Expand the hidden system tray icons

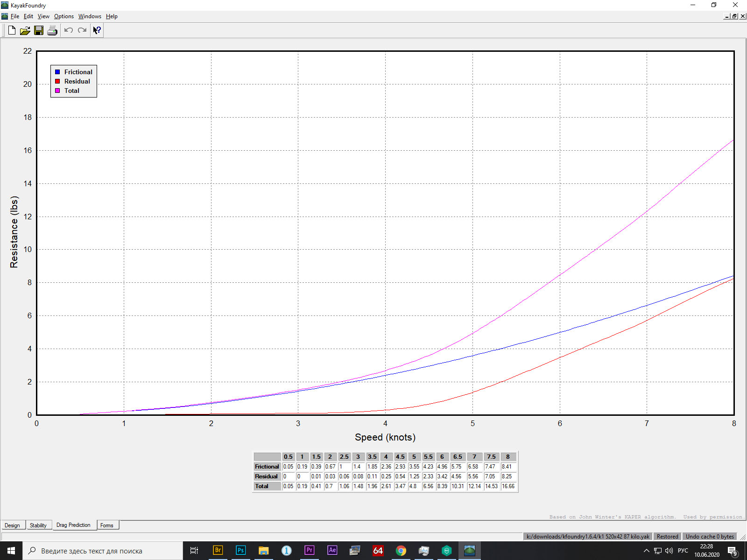pyautogui.click(x=646, y=551)
